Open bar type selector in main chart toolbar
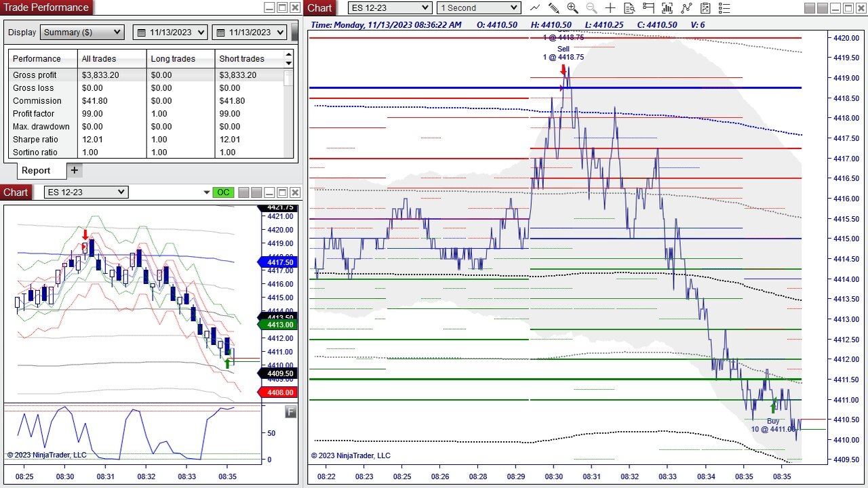Image resolution: width=868 pixels, height=488 pixels. tap(535, 8)
